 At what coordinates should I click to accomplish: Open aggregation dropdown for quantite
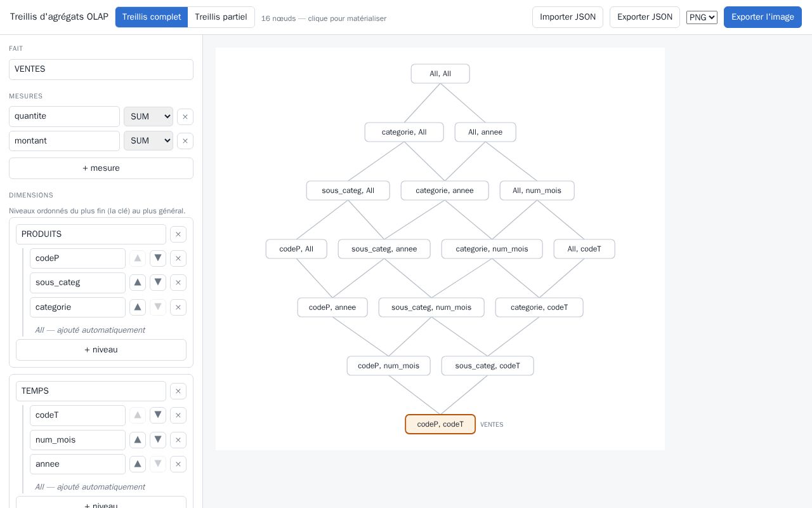coord(148,117)
